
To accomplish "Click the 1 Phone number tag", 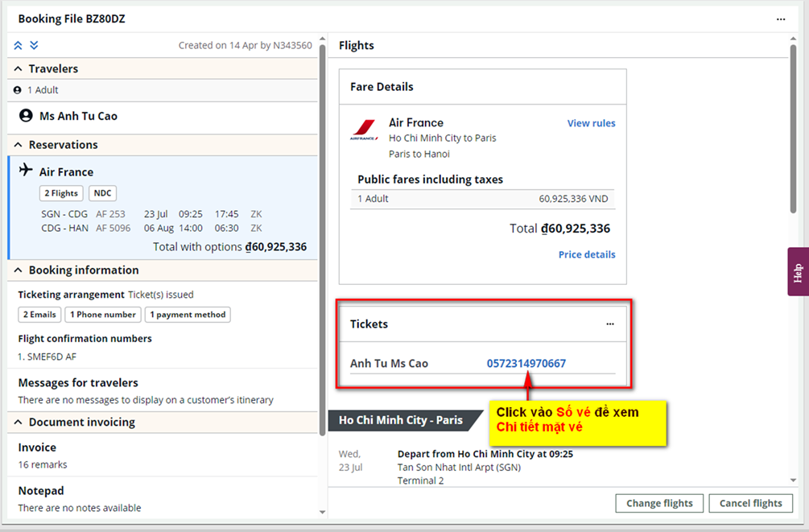I will point(103,314).
